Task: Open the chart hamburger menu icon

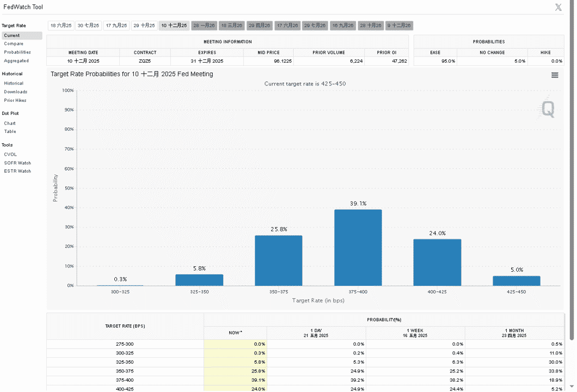Action: 555,75
